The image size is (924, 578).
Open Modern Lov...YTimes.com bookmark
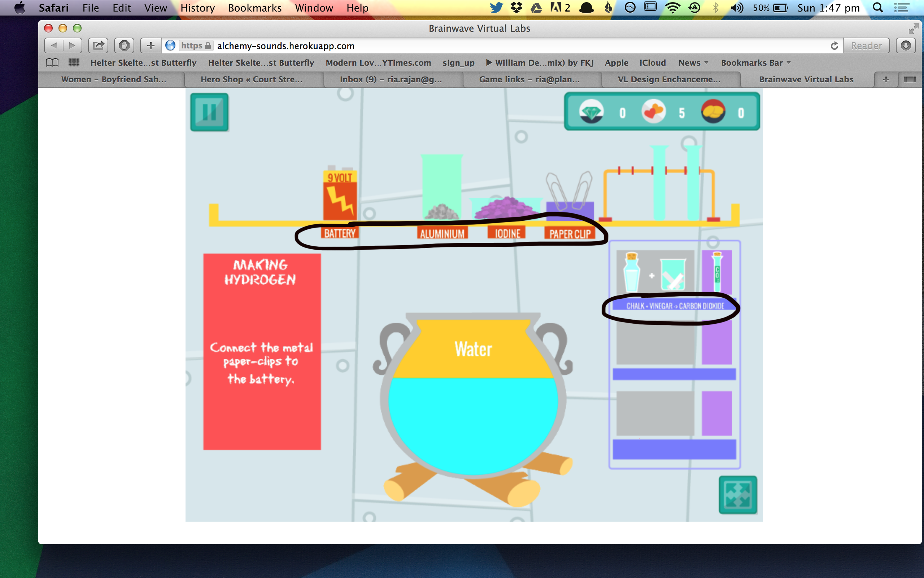[x=378, y=63]
